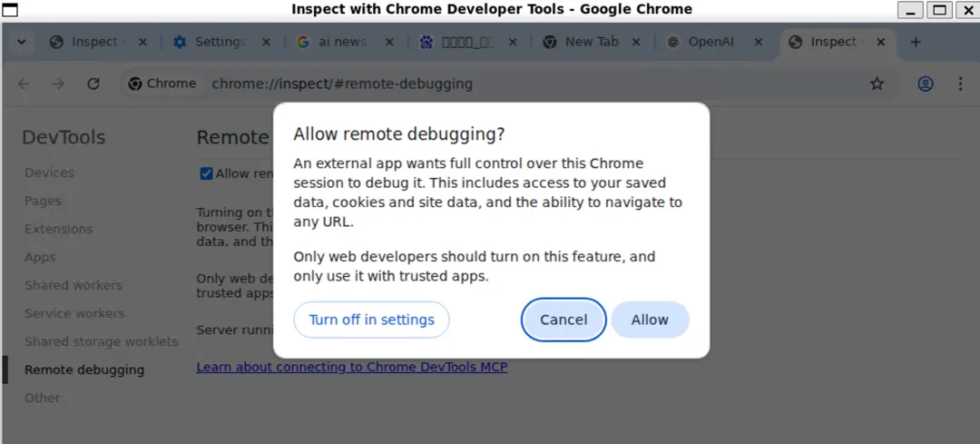
Task: Click the Turn off in settings button
Action: tap(371, 320)
